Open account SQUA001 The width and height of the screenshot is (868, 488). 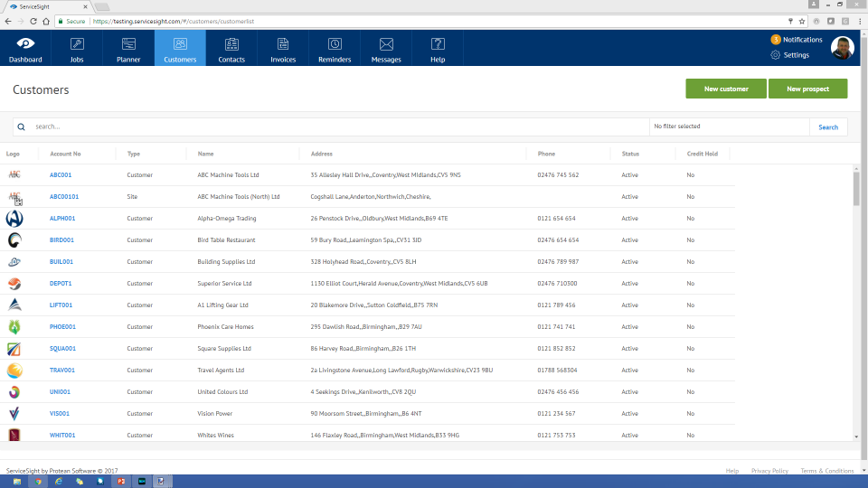coord(62,349)
